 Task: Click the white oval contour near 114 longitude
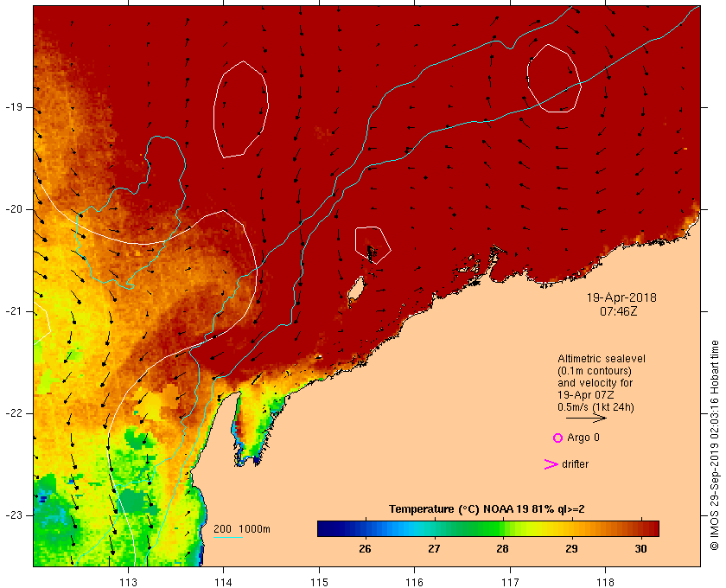pos(241,109)
